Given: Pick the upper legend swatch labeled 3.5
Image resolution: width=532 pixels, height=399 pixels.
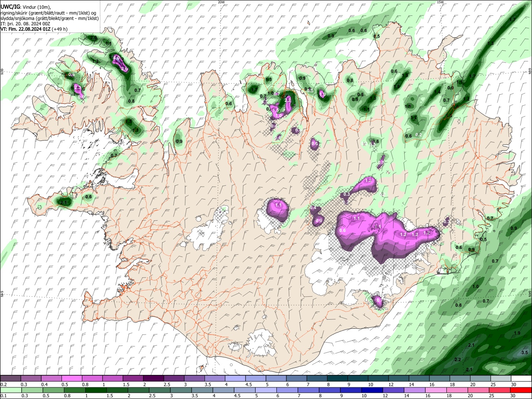Looking at the screenshot, I should (x=214, y=379).
